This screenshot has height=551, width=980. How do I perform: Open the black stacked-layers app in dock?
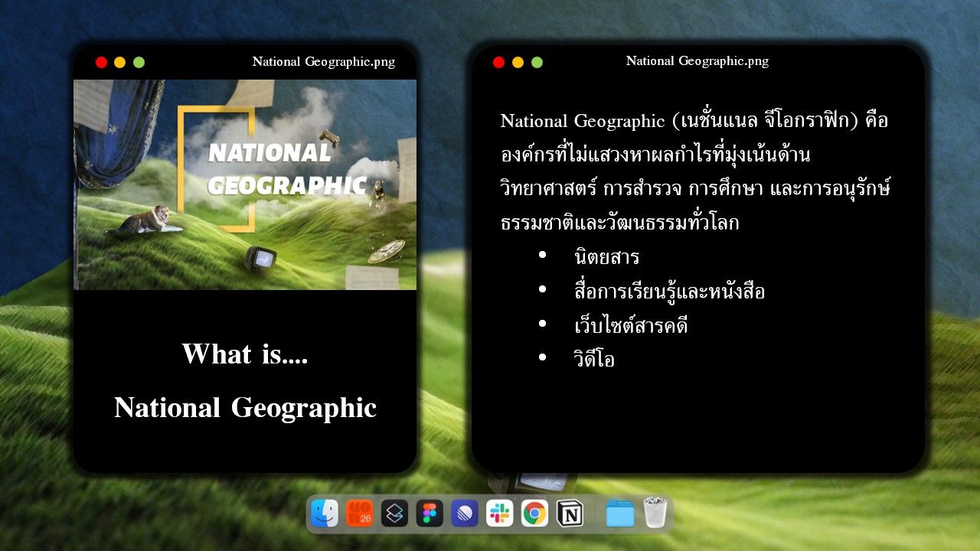click(x=394, y=514)
